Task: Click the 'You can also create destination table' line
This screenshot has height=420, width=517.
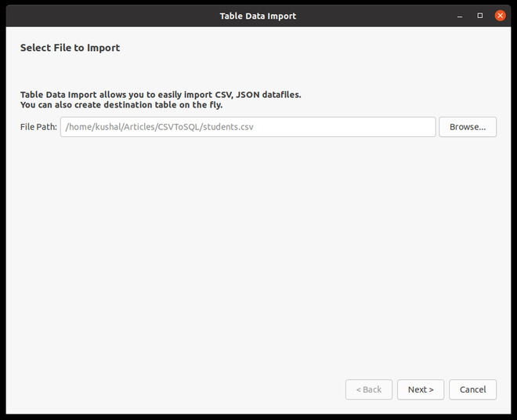Action: [x=121, y=105]
